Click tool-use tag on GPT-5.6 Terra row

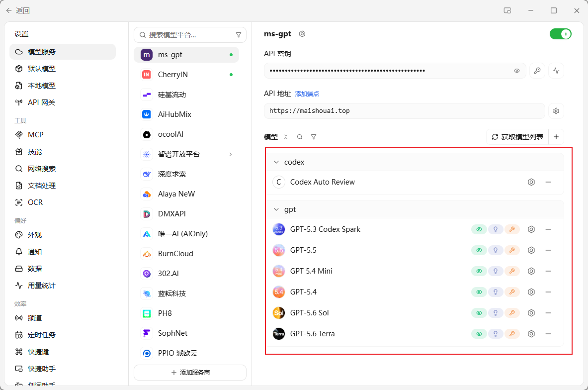pos(512,334)
